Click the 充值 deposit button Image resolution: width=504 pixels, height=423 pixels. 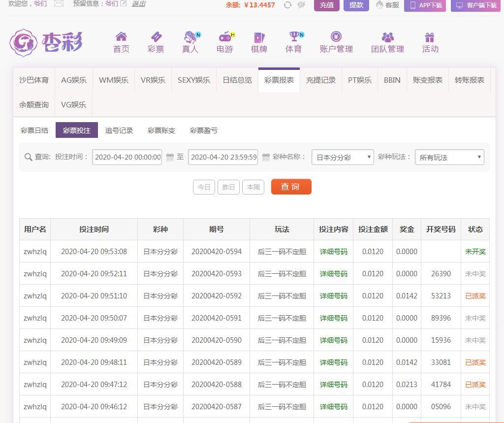point(327,5)
